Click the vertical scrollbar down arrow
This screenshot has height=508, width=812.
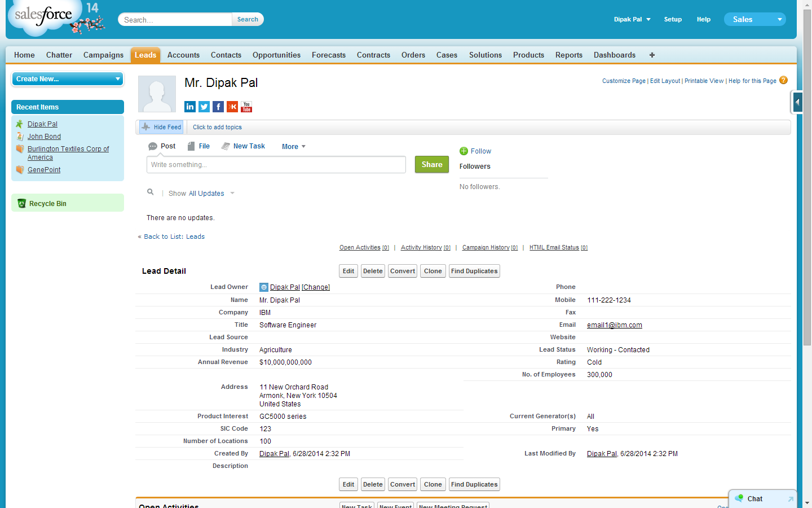tap(807, 502)
